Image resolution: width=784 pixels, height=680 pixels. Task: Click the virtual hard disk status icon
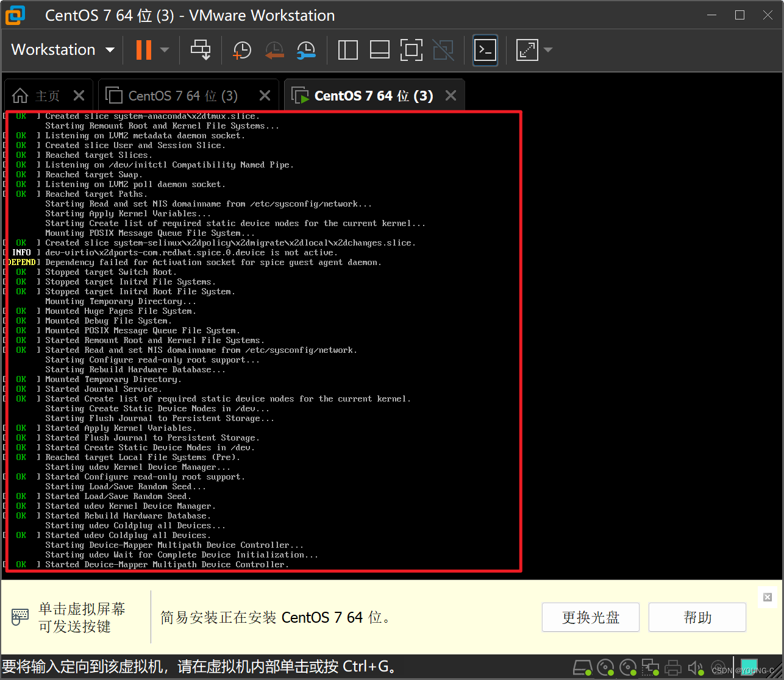pos(582,668)
